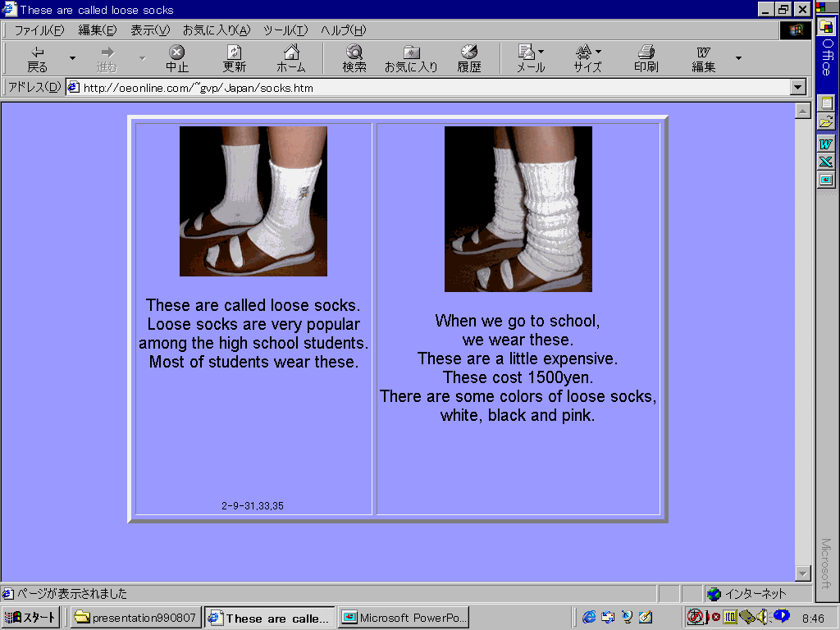Open the 編集 button dropdown arrow
The width and height of the screenshot is (840, 630).
(x=739, y=58)
